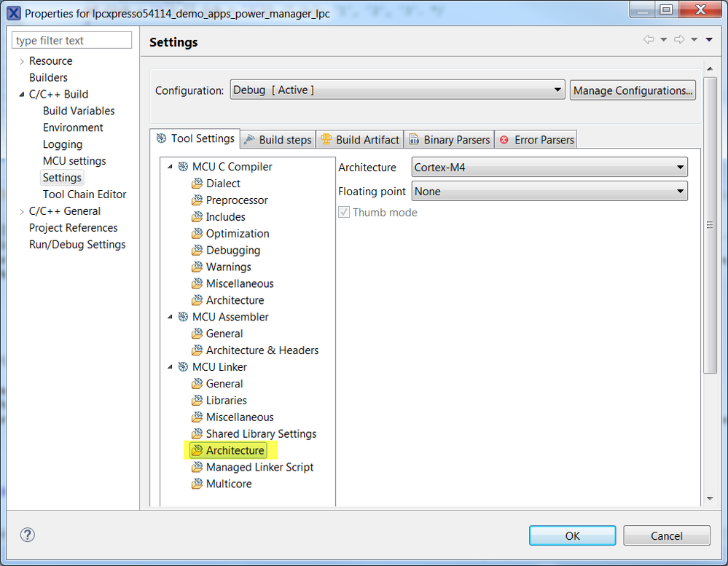This screenshot has width=728, height=566.
Task: Open the Architecture Cortex-M4 dropdown
Action: [549, 167]
